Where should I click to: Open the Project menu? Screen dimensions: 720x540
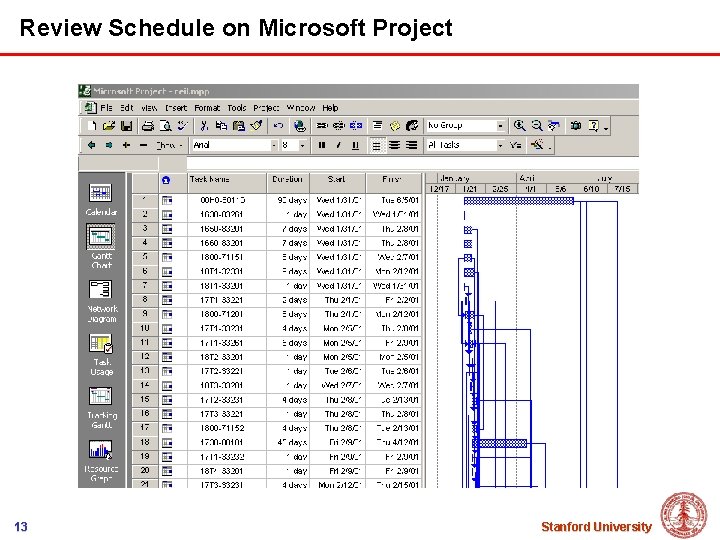coord(266,108)
